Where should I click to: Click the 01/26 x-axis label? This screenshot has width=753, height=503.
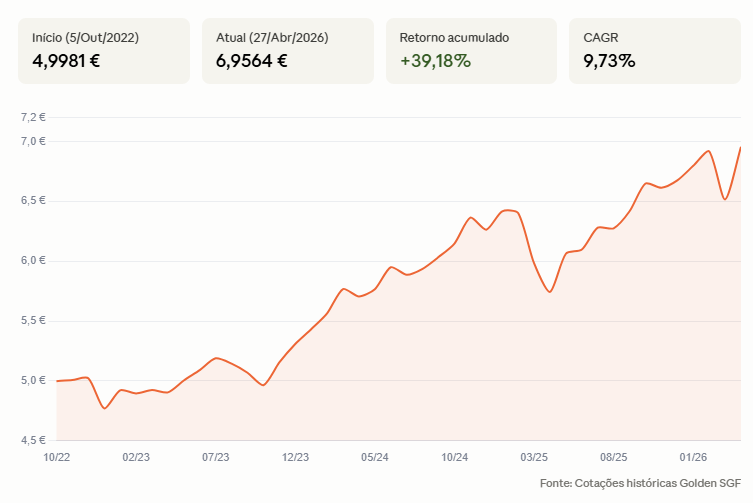(x=693, y=457)
